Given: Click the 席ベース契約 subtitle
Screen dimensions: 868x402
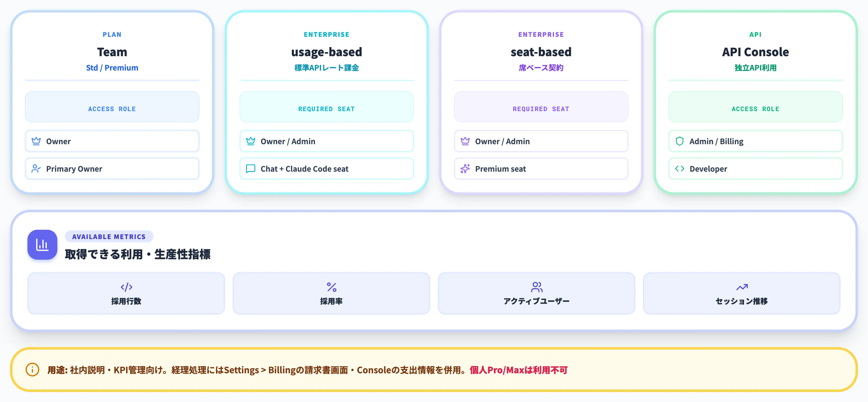Looking at the screenshot, I should [x=541, y=68].
